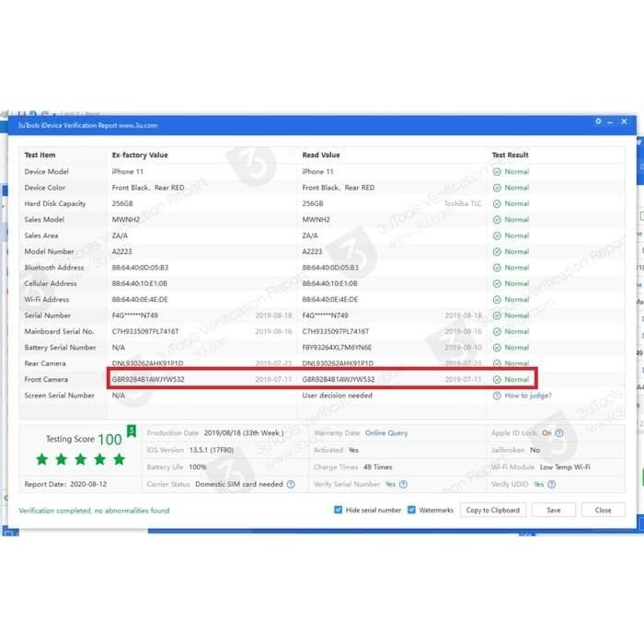Click Low Temp Wi-Fi module value

tap(565, 467)
